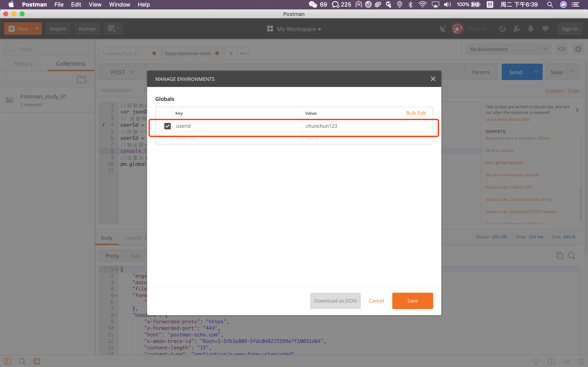Click Download as JSON button
Screen dimensions: 588x367
335,301
